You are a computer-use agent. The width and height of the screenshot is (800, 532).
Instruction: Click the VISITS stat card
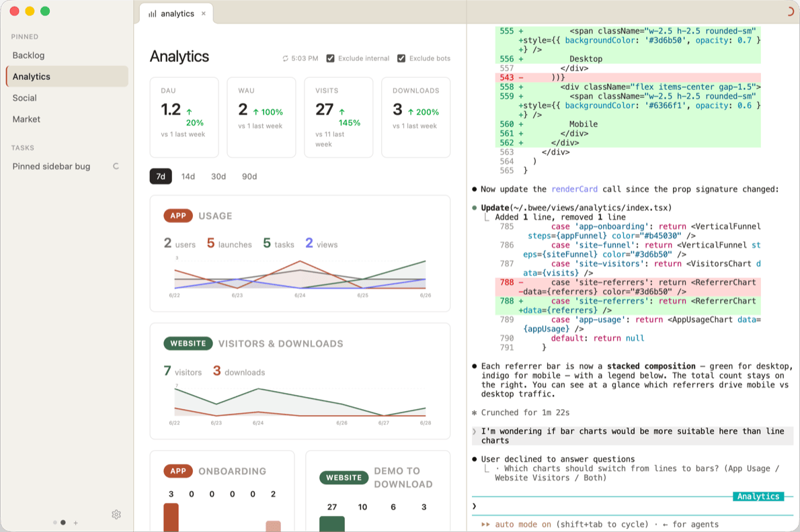coord(339,117)
